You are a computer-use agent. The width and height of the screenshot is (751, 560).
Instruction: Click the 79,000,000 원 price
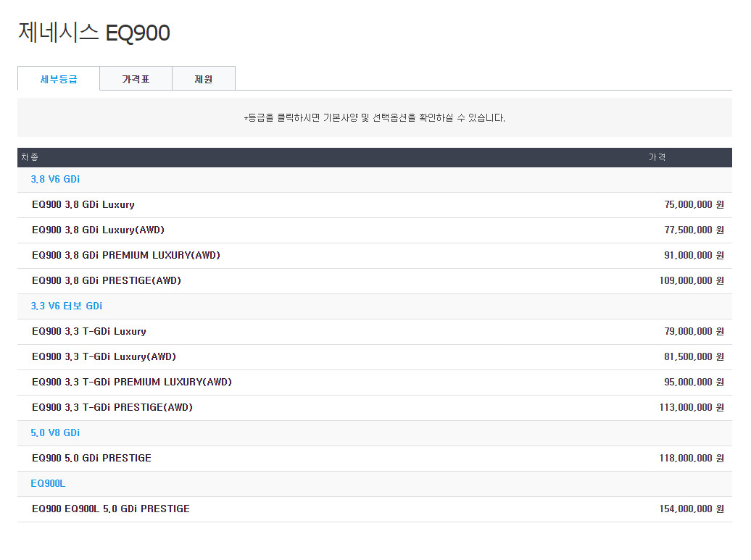(x=694, y=331)
